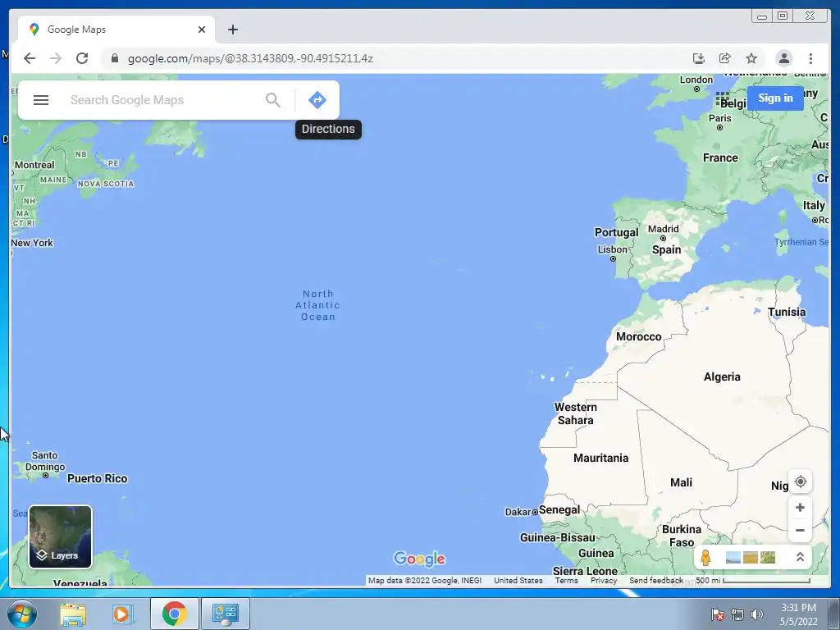The height and width of the screenshot is (630, 840).
Task: Expand the imagery strip with double chevron
Action: click(x=800, y=557)
